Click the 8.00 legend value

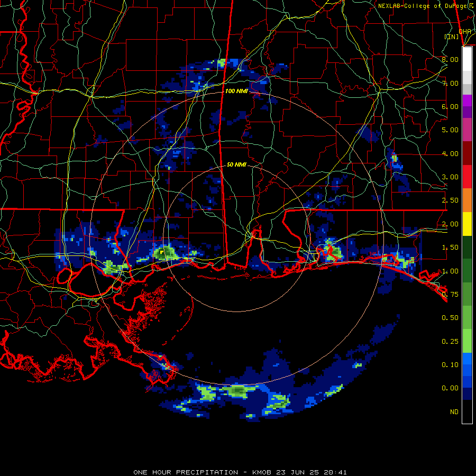tap(450, 59)
